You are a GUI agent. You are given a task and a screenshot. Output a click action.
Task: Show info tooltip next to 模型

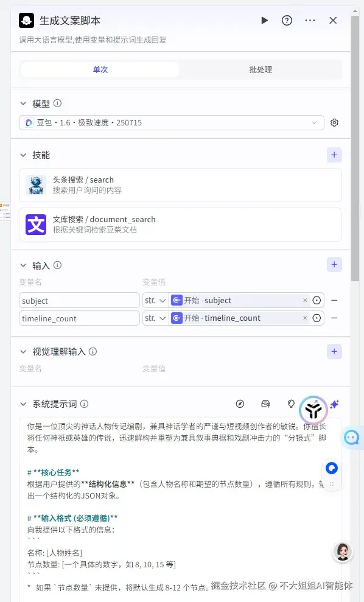(57, 103)
